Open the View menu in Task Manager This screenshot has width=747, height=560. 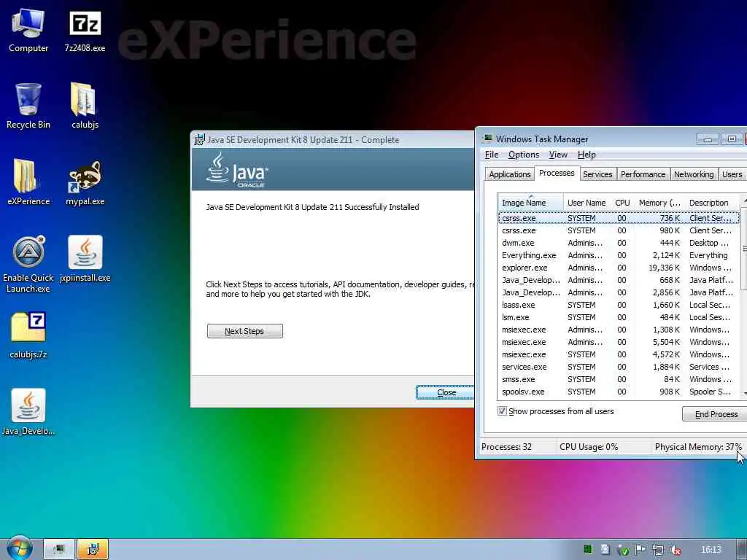click(558, 155)
